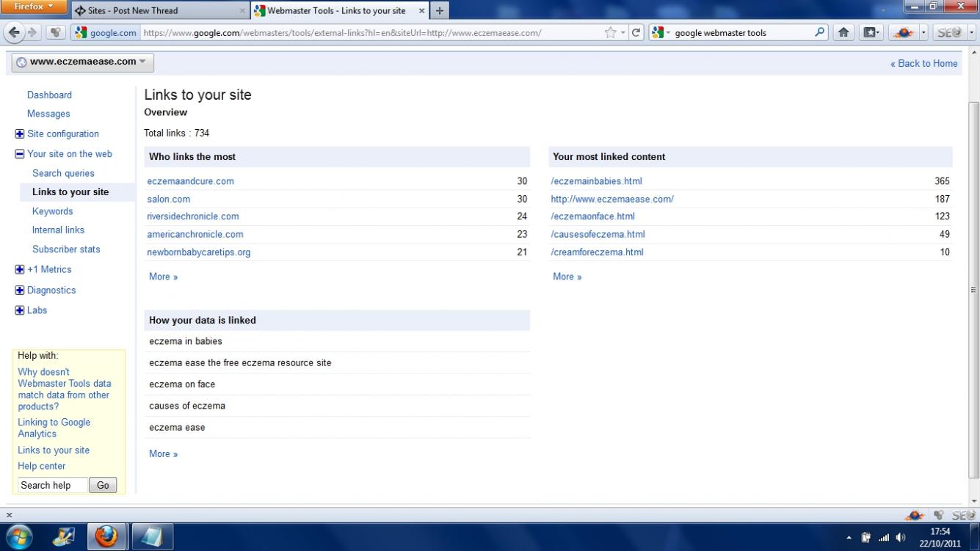Open the /causesofeczema.html link

[598, 235]
